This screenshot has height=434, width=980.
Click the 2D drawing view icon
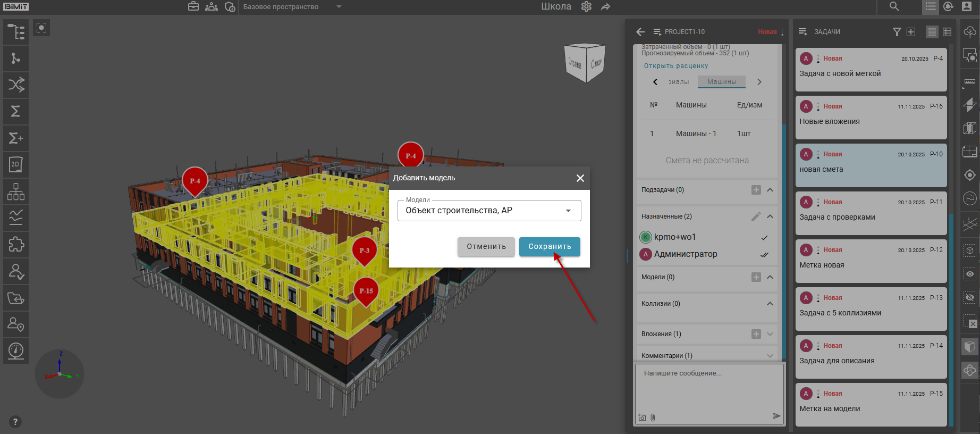point(16,165)
